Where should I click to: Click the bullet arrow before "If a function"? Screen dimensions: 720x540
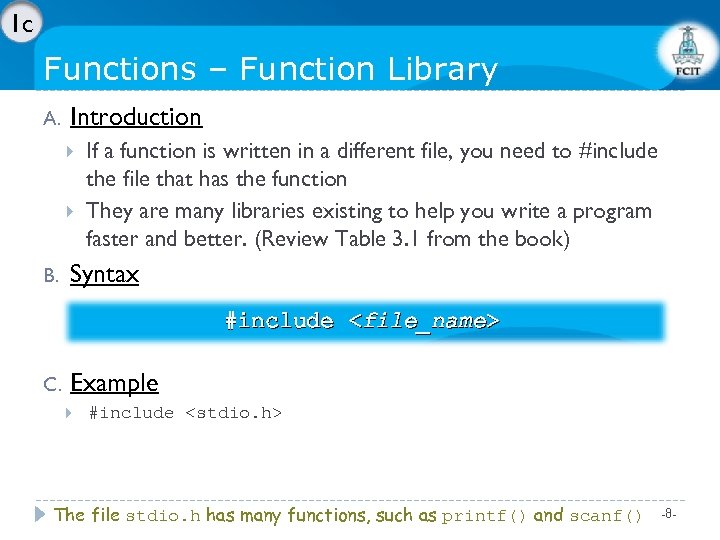[x=69, y=152]
